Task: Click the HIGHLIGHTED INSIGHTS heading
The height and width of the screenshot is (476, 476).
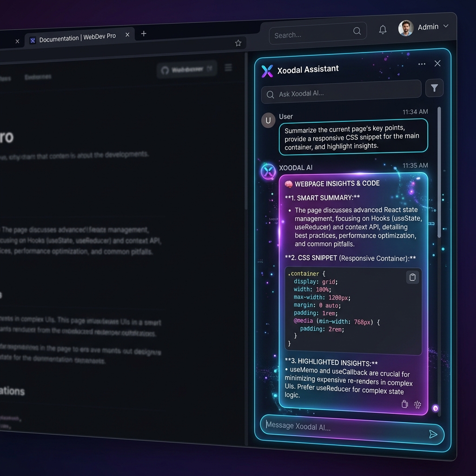Action: 331,362
